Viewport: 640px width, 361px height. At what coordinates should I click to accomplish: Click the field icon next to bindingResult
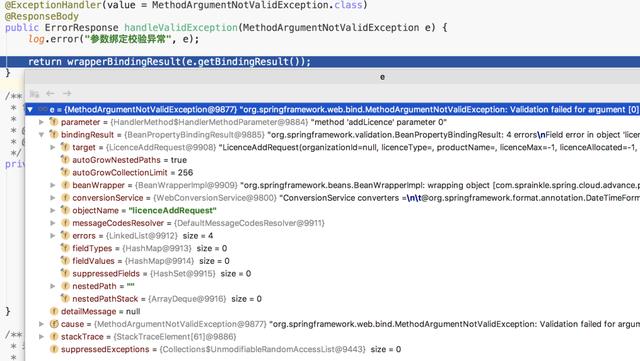click(x=53, y=134)
